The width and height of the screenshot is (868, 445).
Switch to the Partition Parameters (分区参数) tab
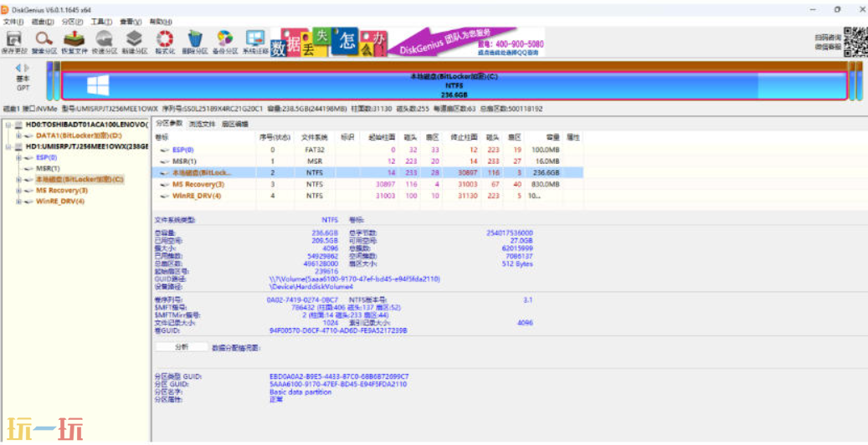[x=169, y=124]
